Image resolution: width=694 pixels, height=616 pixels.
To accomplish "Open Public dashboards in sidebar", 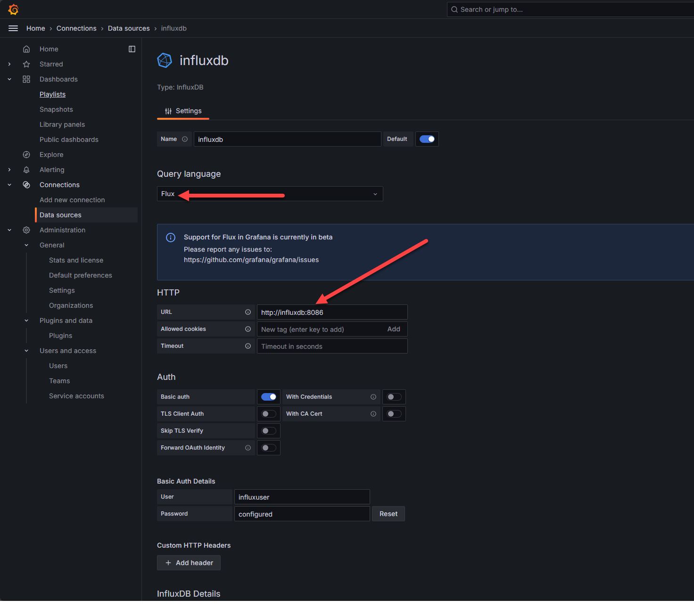I will (x=69, y=140).
